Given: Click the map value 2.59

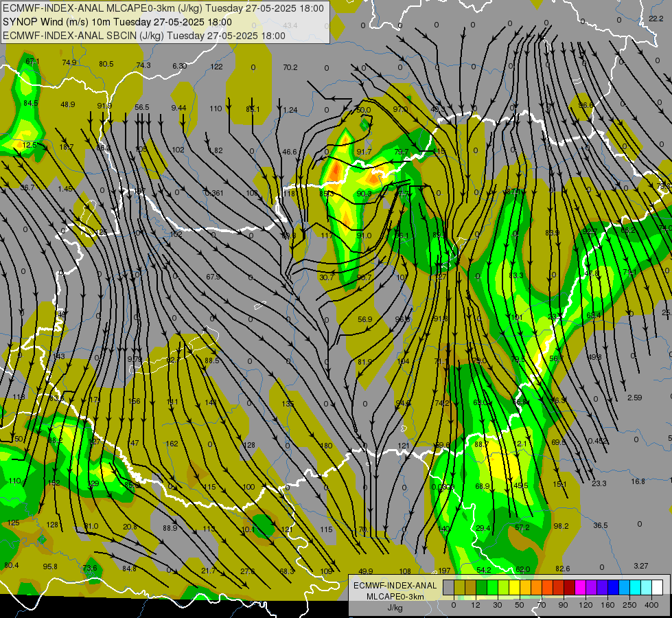Looking at the screenshot, I should coord(634,398).
